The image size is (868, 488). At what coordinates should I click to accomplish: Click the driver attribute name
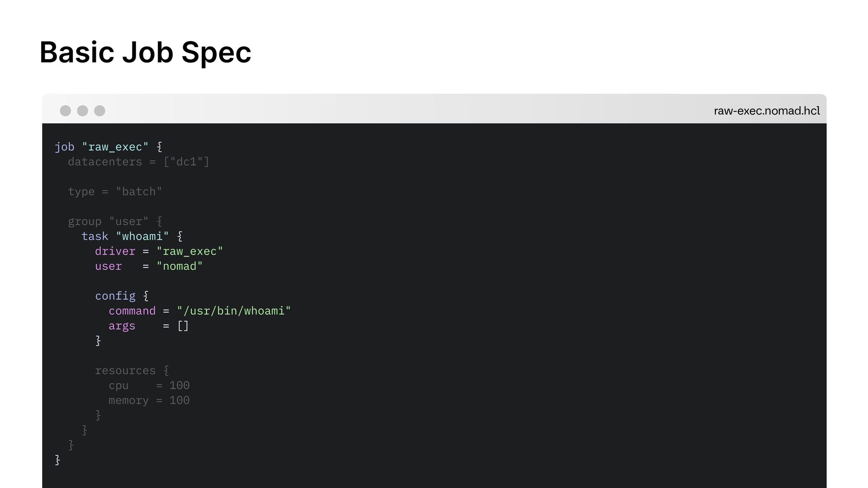(115, 251)
